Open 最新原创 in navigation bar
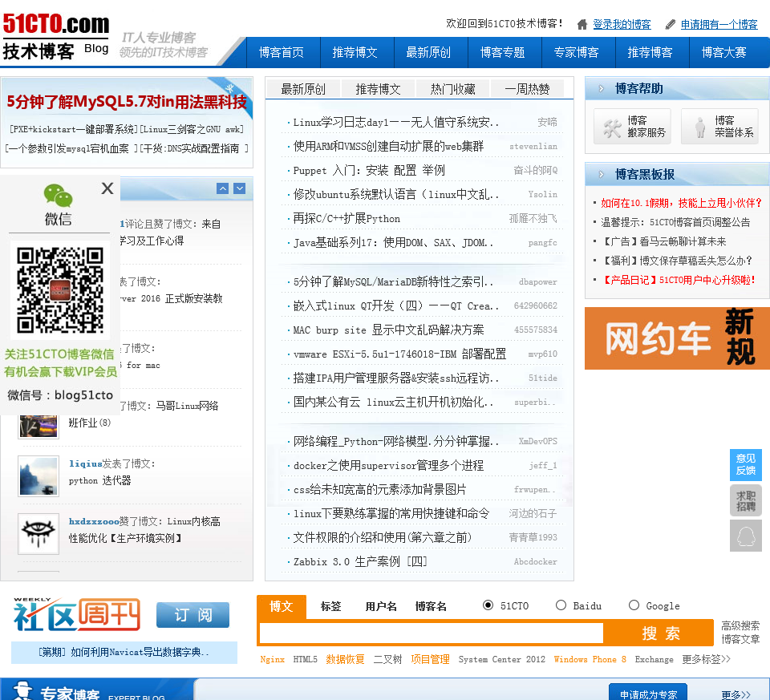 coord(428,52)
